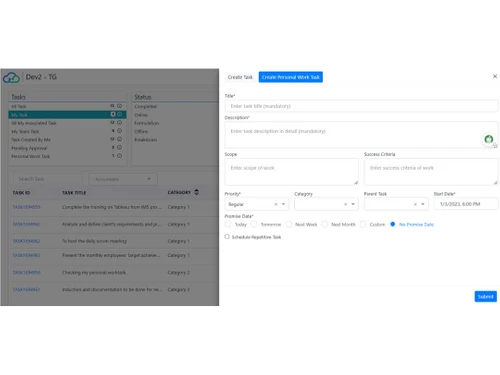Click the Formulation status entry
The width and height of the screenshot is (500, 375).
(x=147, y=123)
